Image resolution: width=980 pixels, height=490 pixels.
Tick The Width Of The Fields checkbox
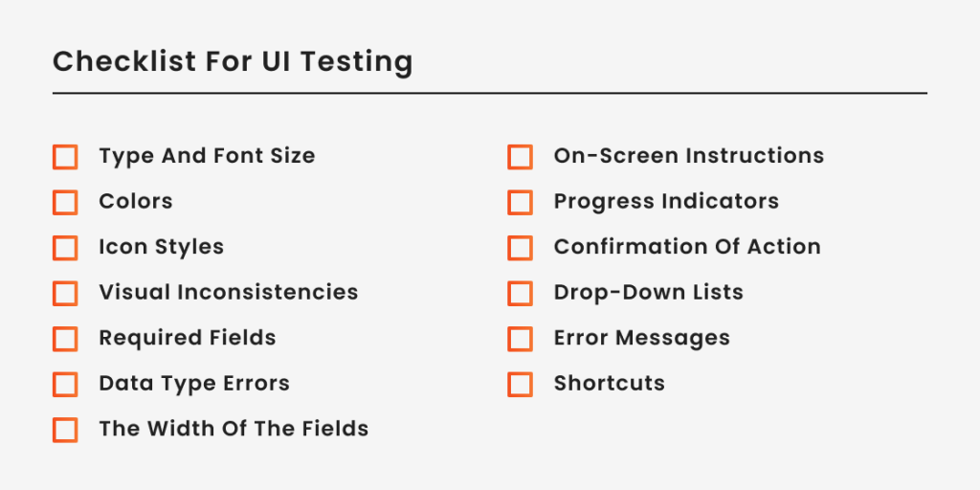pos(65,431)
